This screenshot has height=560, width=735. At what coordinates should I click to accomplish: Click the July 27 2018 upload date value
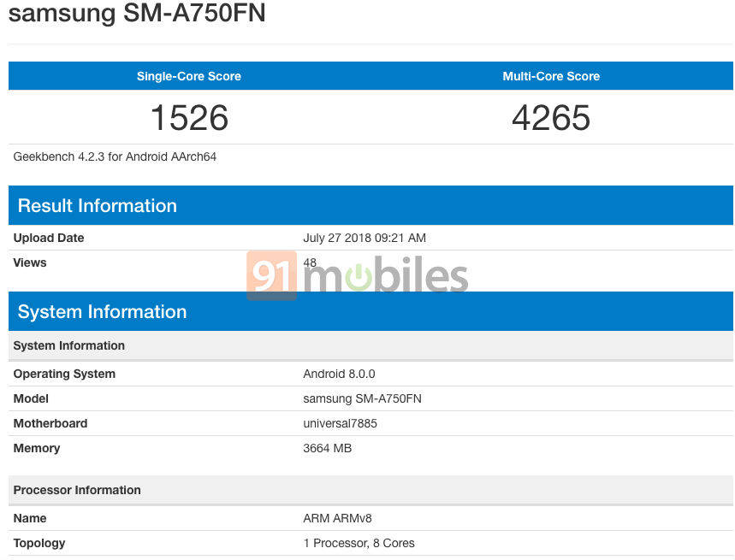365,238
